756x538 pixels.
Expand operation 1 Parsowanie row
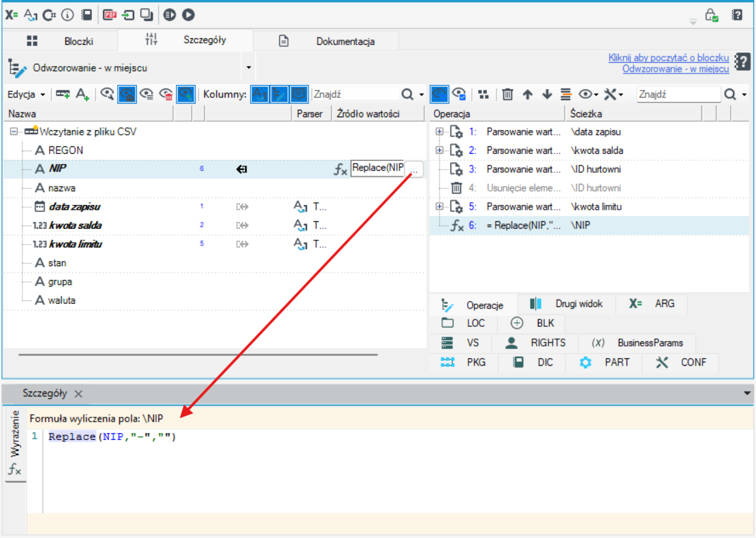[439, 131]
